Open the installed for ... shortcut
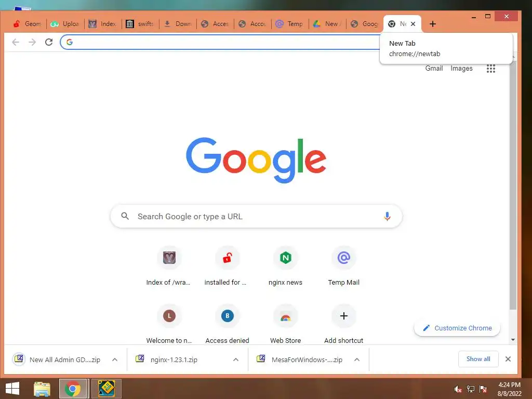Screen dimensions: 532x399 coord(227,267)
